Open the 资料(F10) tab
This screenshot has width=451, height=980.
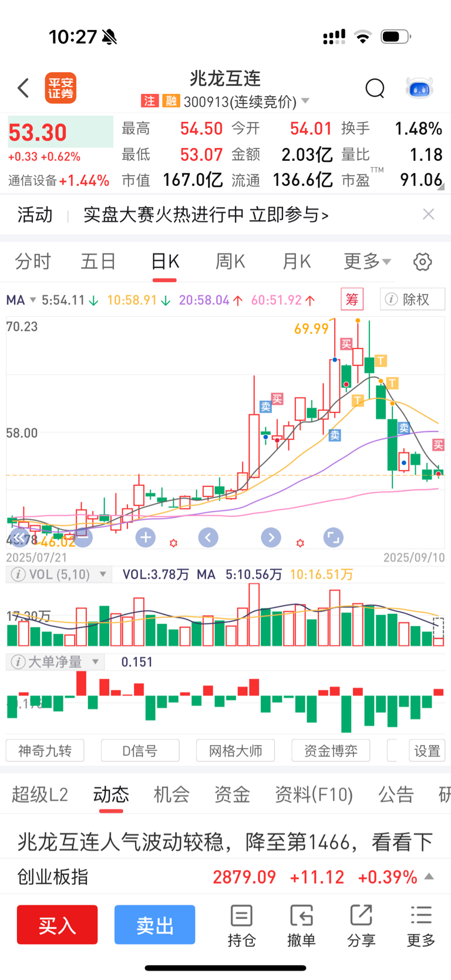point(314,795)
